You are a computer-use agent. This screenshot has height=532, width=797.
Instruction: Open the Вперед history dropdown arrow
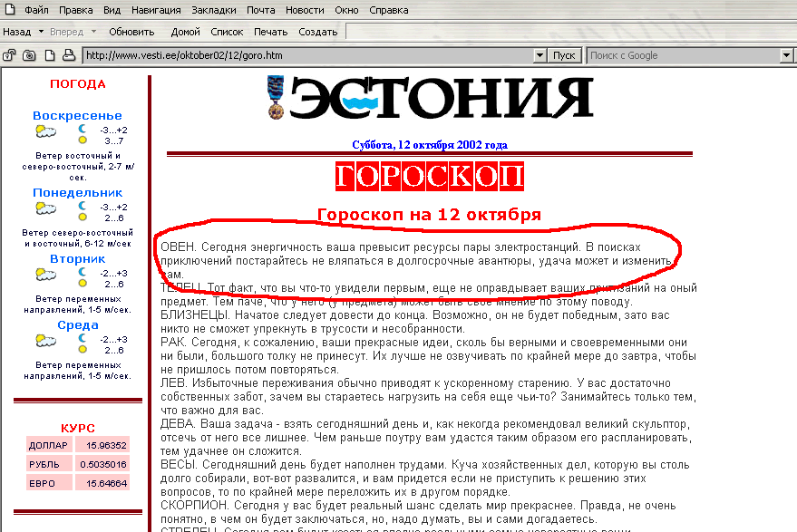coord(93,32)
